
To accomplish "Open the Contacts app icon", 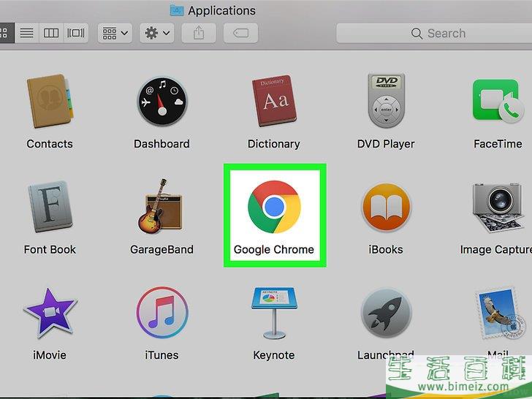I will click(50, 101).
